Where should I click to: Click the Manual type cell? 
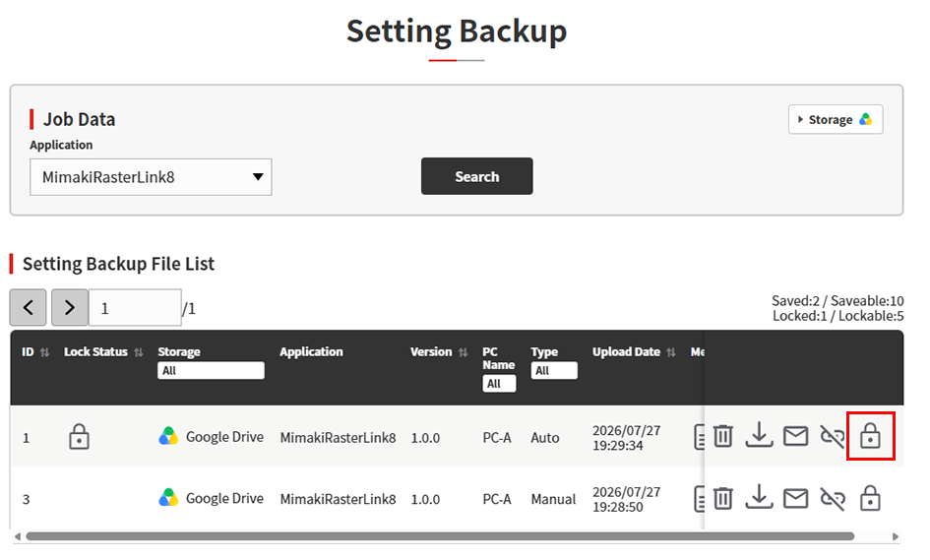[553, 500]
